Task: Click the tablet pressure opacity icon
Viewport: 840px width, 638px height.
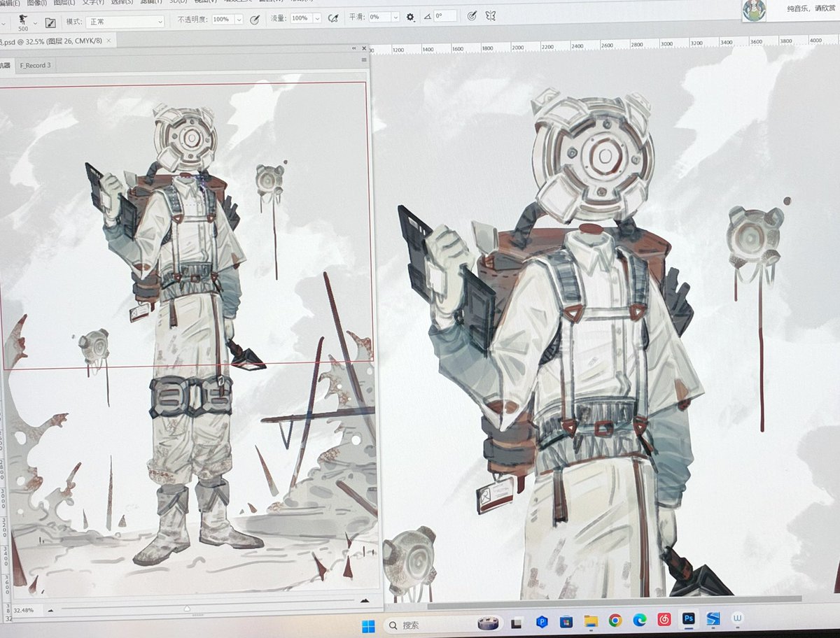Action: 253,20
